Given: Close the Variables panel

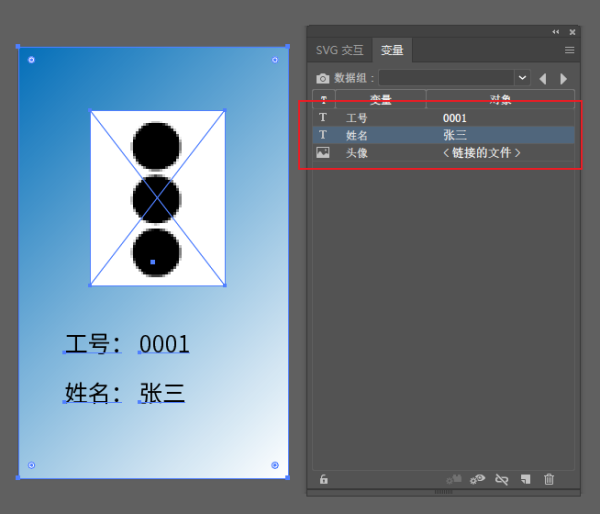Looking at the screenshot, I should coord(572,32).
